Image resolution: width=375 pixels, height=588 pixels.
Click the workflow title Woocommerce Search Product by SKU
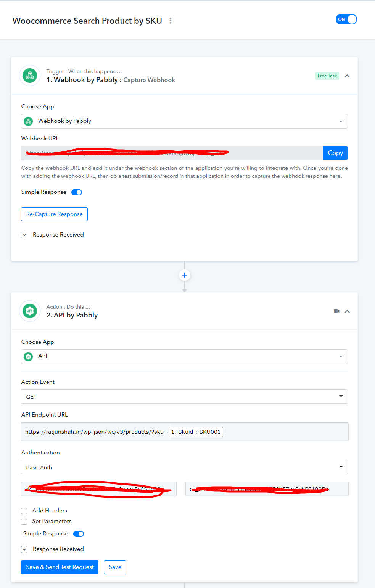tap(87, 21)
